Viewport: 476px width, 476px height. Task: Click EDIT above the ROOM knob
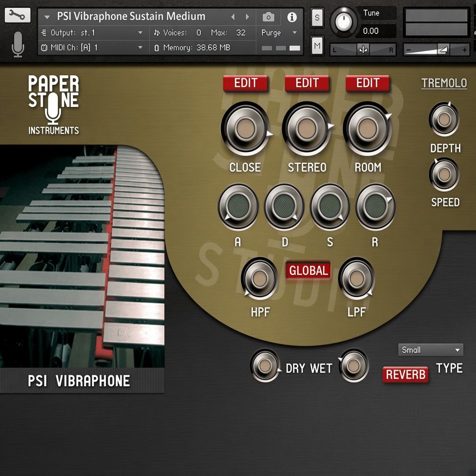pos(368,83)
